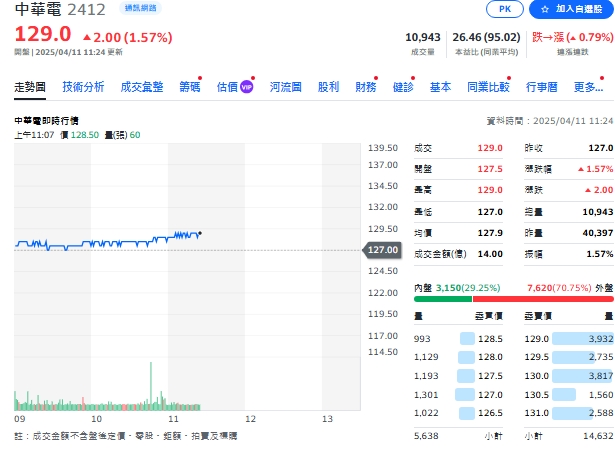The width and height of the screenshot is (615, 454).
Task: Click ask price 130.5 row
Action: coord(569,395)
